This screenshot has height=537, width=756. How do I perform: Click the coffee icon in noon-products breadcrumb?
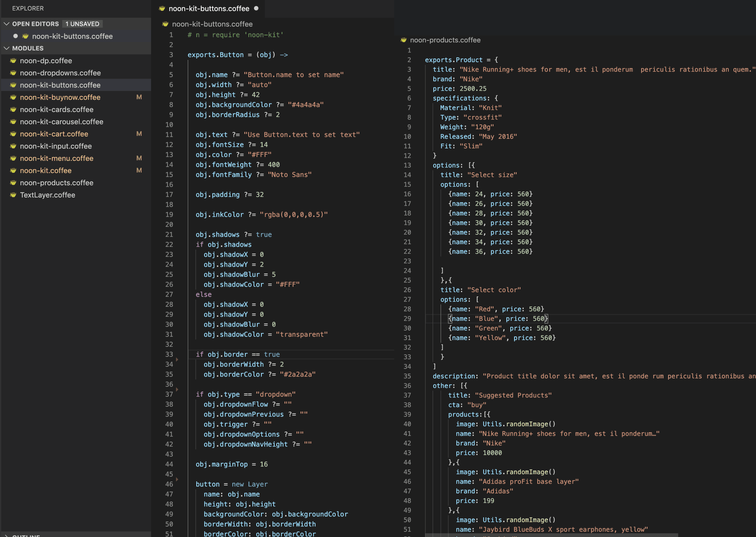[403, 40]
